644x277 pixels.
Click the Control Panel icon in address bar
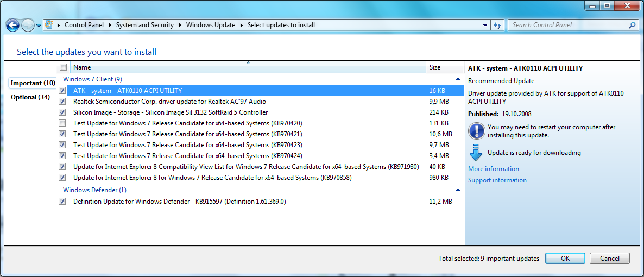tap(48, 24)
